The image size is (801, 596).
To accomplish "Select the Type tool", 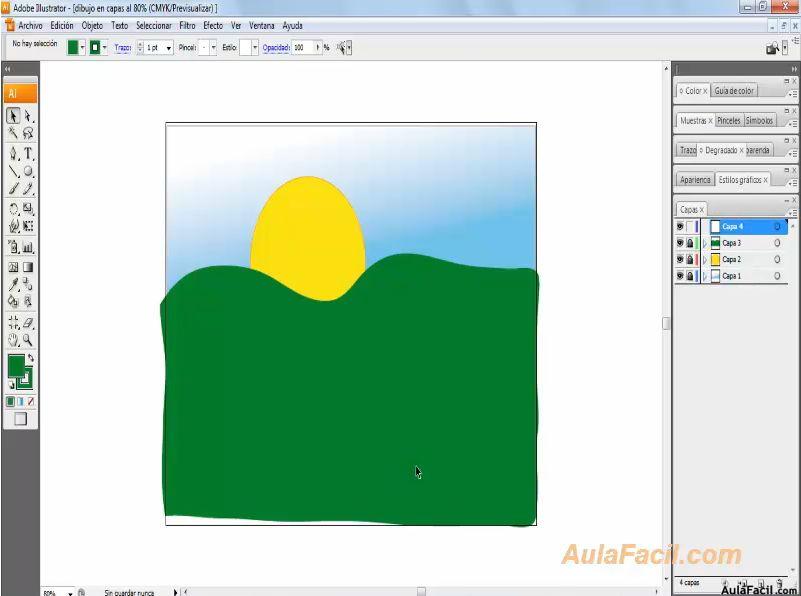I will (28, 153).
